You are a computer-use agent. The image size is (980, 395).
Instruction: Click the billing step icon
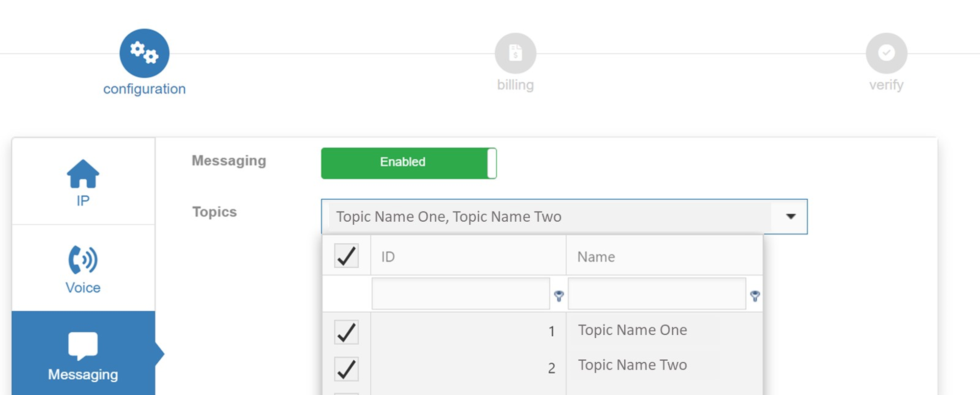pos(515,53)
